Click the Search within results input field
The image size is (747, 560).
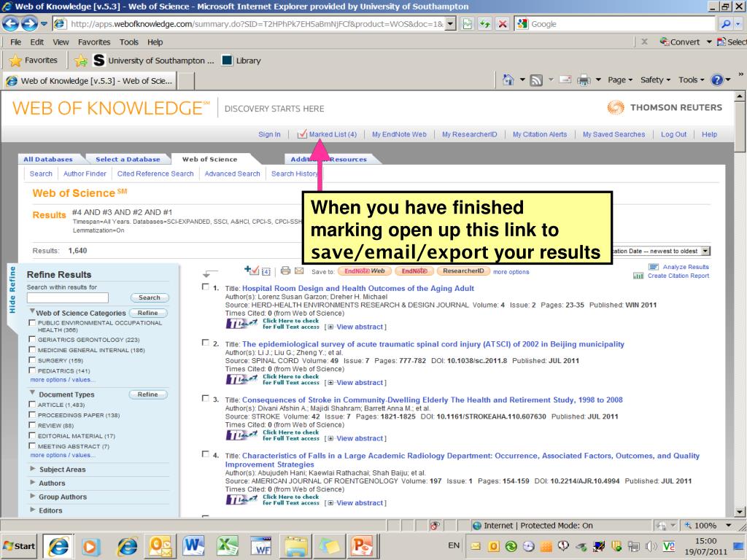point(68,297)
